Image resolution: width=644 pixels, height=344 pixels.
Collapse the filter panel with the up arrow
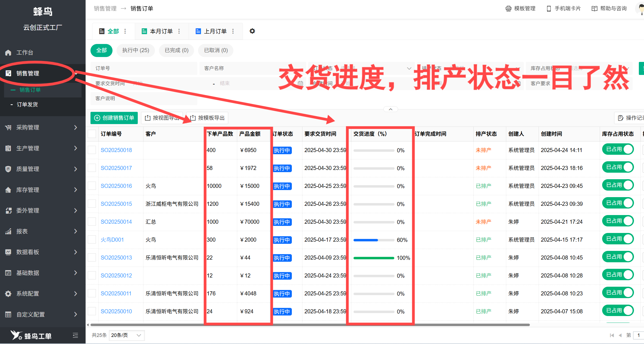click(390, 109)
